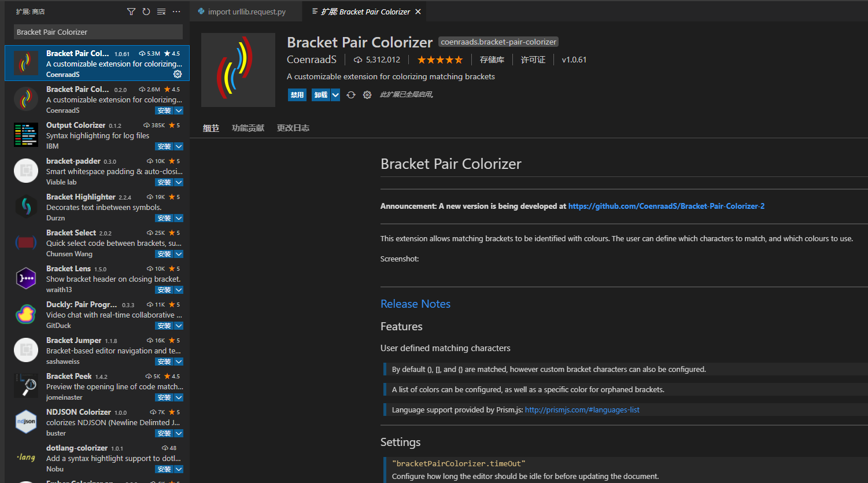Open install dropdown for Duckly
The image size is (868, 483).
click(x=179, y=326)
